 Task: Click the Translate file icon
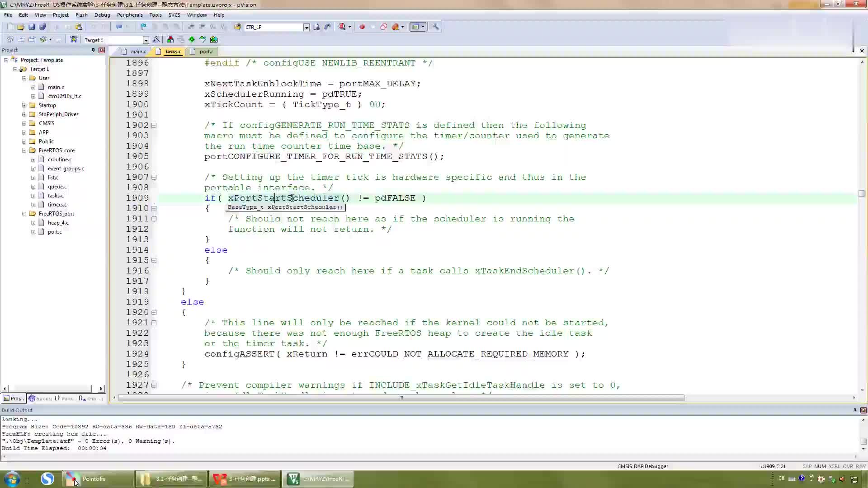tap(10, 39)
